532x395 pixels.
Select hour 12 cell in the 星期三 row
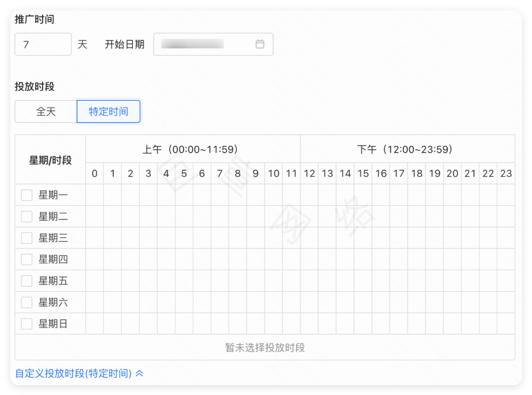309,237
